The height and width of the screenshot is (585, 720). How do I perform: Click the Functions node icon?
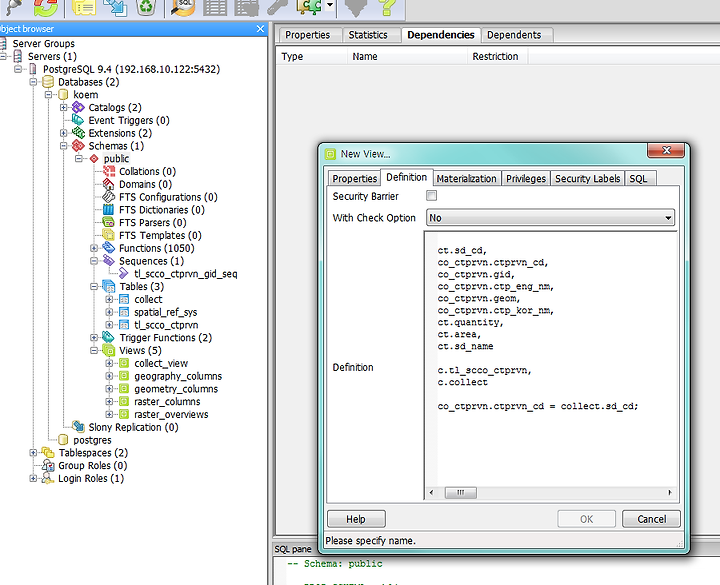(109, 248)
